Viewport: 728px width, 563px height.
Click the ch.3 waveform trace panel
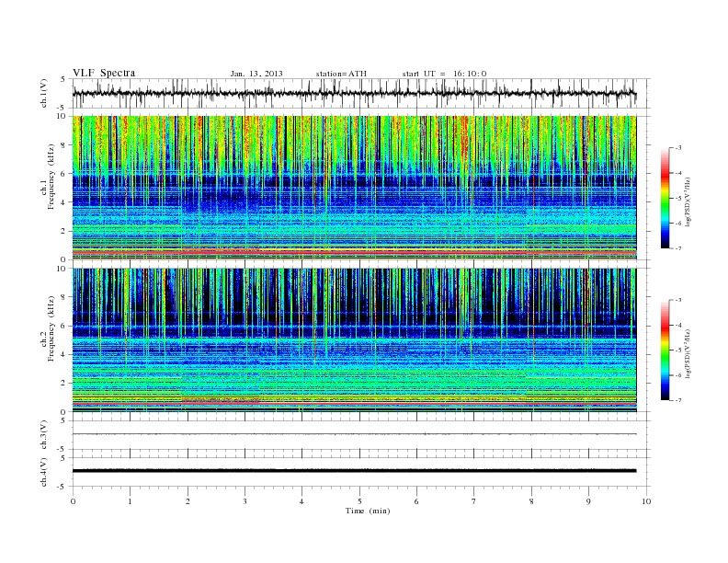[361, 435]
